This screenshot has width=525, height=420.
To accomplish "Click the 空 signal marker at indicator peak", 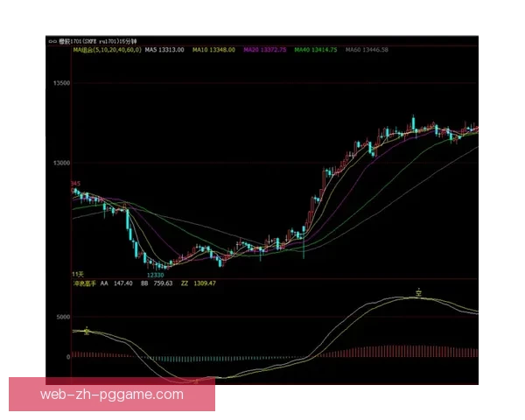I will coord(420,291).
